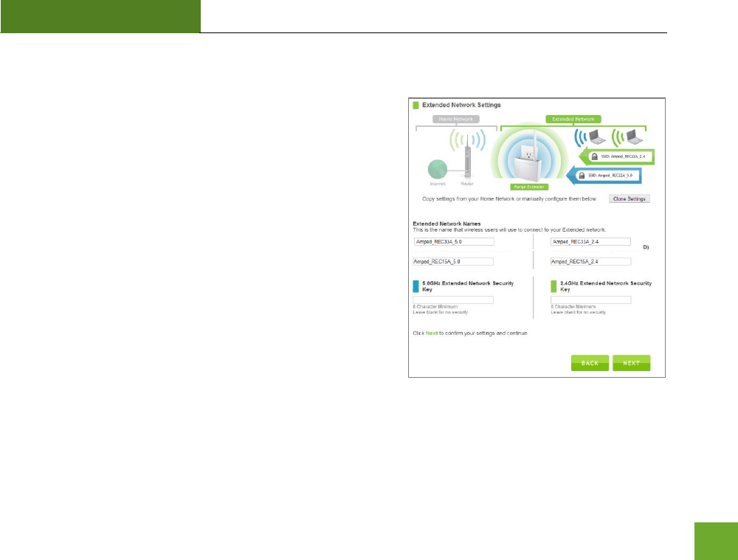Image resolution: width=738 pixels, height=560 pixels.
Task: Click the lock icon beside Amped_REC22A_5.0 SSID
Action: pos(582,175)
